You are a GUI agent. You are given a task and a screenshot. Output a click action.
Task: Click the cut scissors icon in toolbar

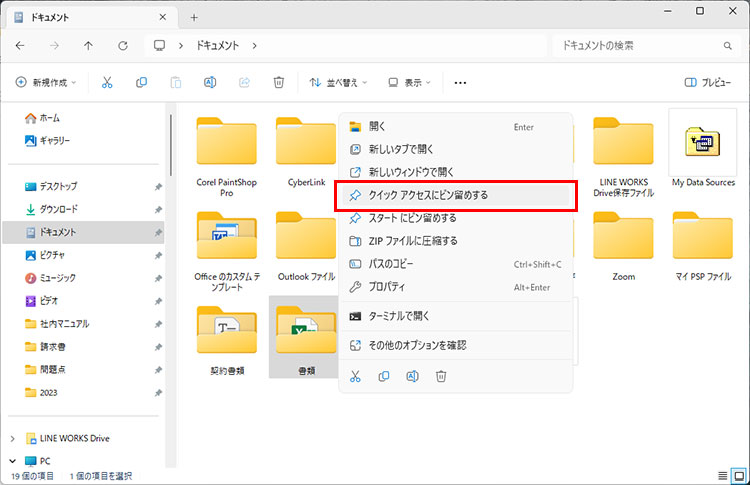(107, 83)
